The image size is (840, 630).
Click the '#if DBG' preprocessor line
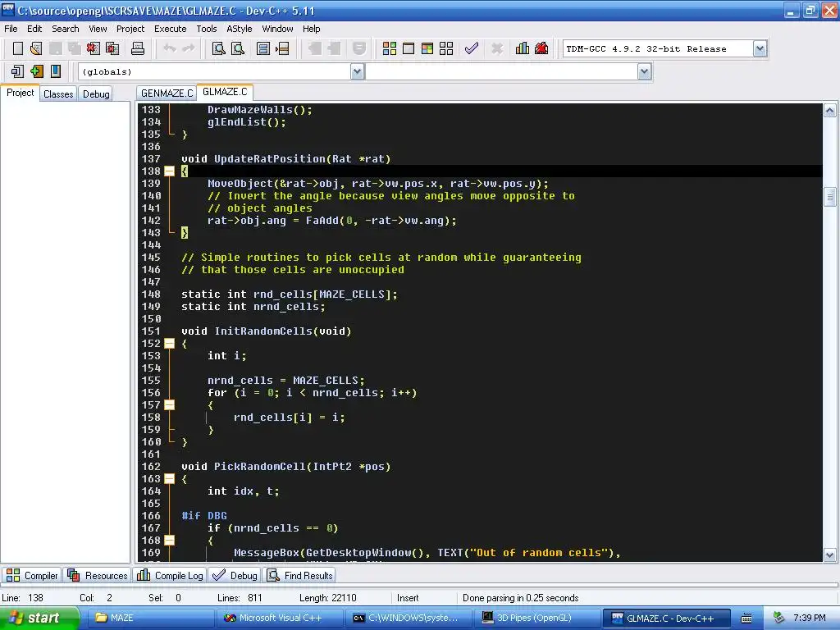[x=204, y=516]
